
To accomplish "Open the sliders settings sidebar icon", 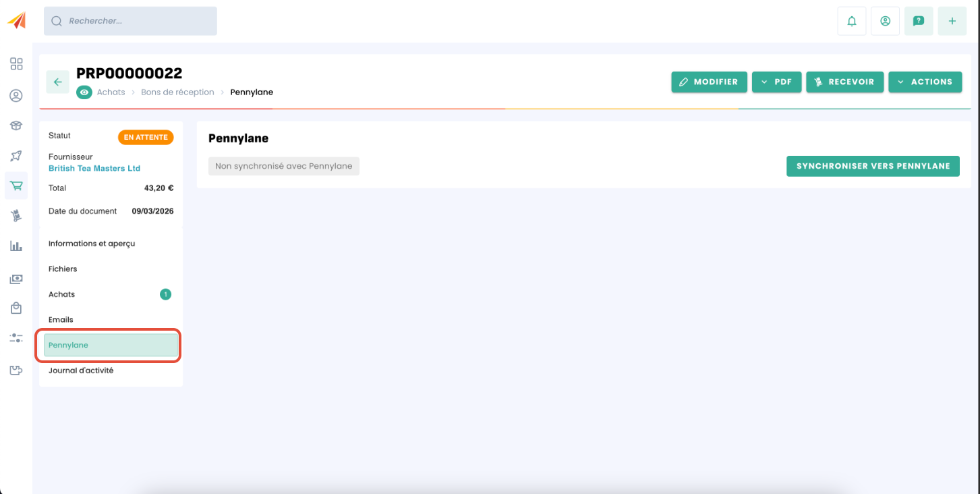I will (16, 337).
